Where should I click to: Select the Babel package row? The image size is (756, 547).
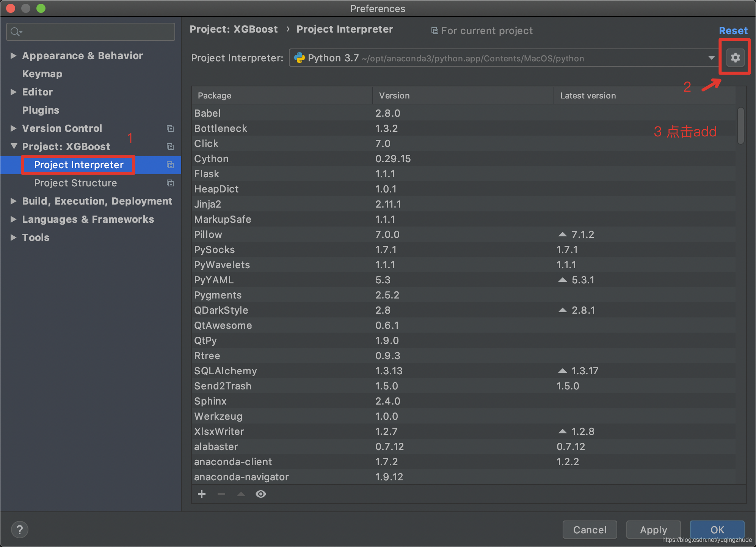pyautogui.click(x=463, y=113)
